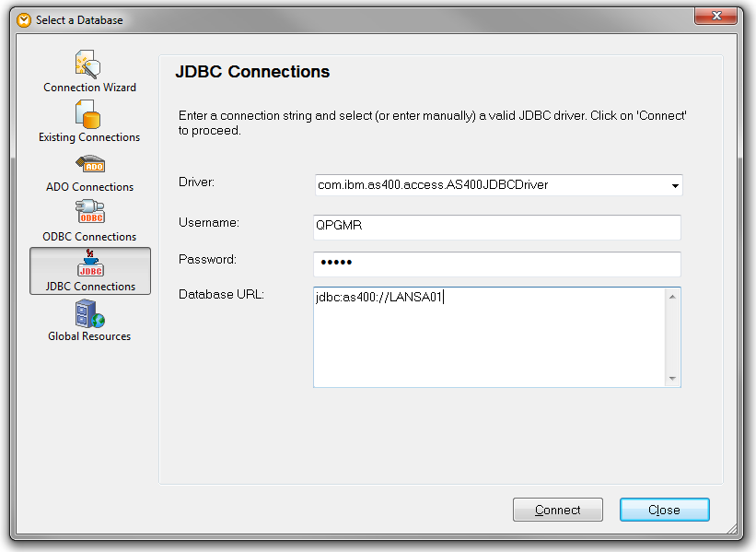
Task: Open the Connection Wizard icon
Action: [89, 65]
